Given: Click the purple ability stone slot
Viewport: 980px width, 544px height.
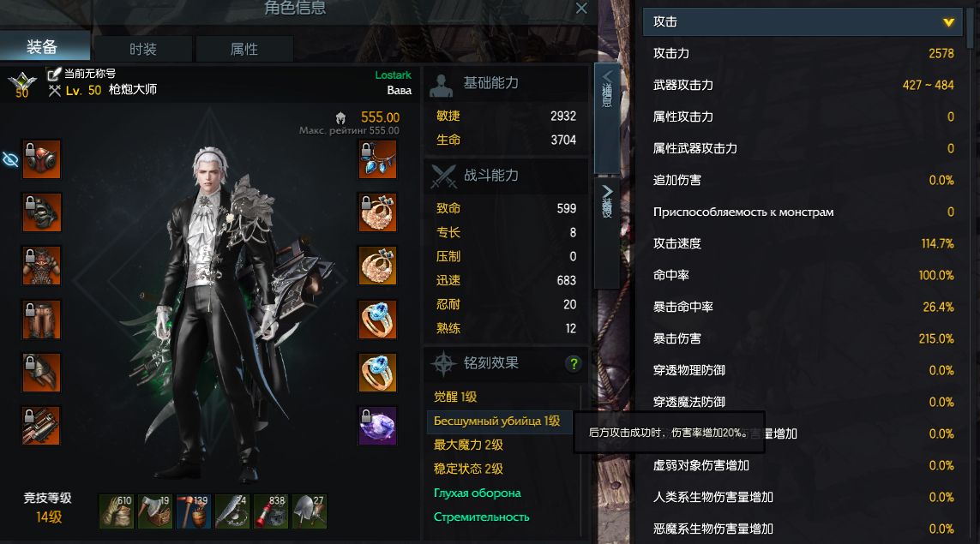Looking at the screenshot, I should (x=377, y=426).
